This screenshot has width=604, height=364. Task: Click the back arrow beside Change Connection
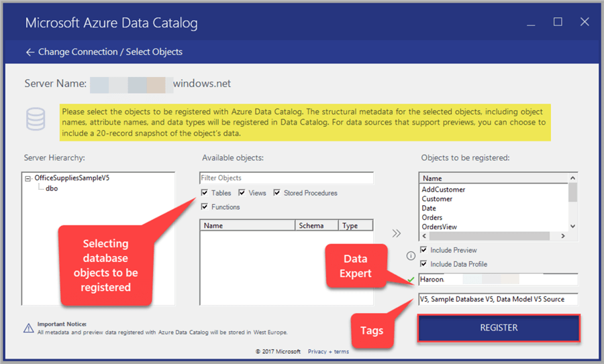tap(30, 52)
